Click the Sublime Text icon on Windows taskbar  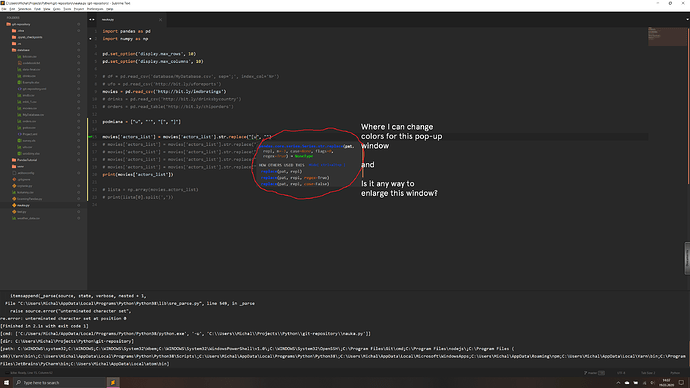pyautogui.click(x=113, y=382)
